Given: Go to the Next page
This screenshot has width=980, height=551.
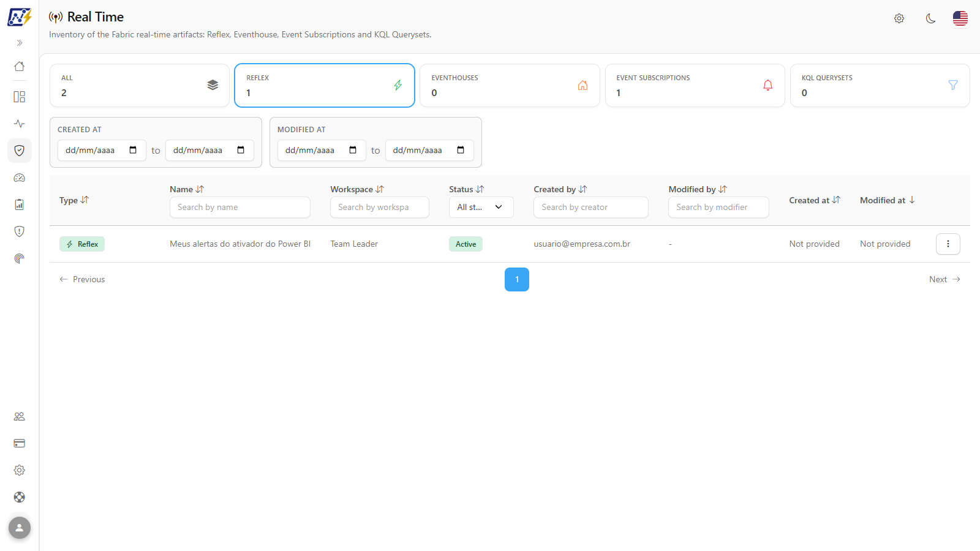Looking at the screenshot, I should [944, 279].
